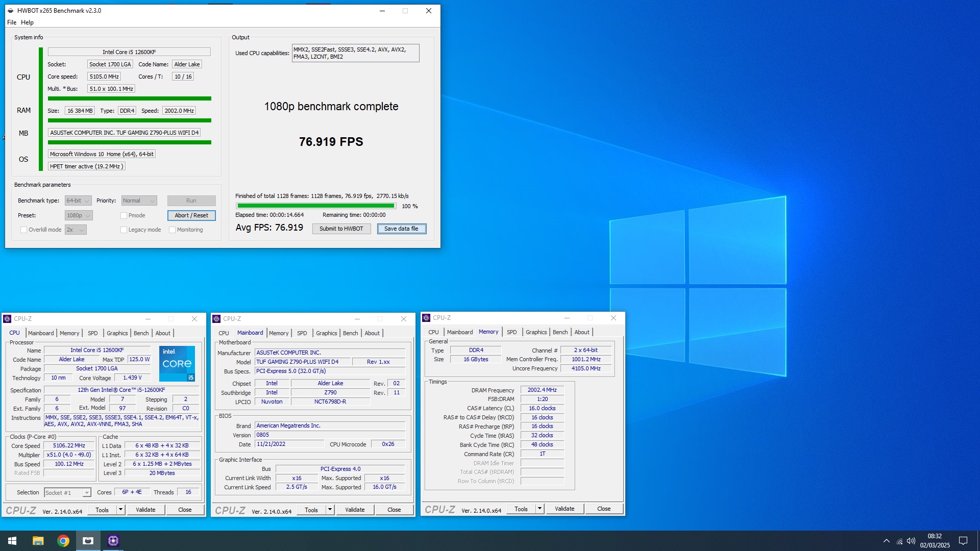Click Validate in first CPU-Z window
This screenshot has height=551, width=980.
tap(145, 510)
